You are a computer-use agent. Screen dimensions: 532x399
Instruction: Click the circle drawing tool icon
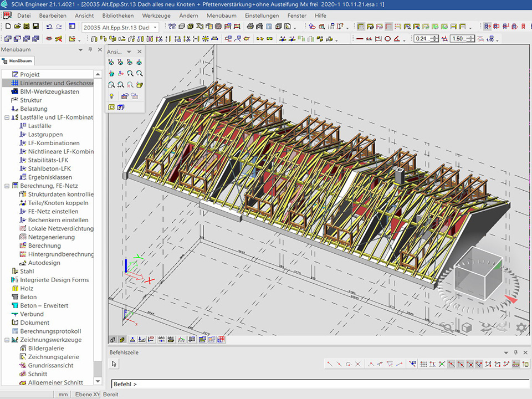pos(388,39)
